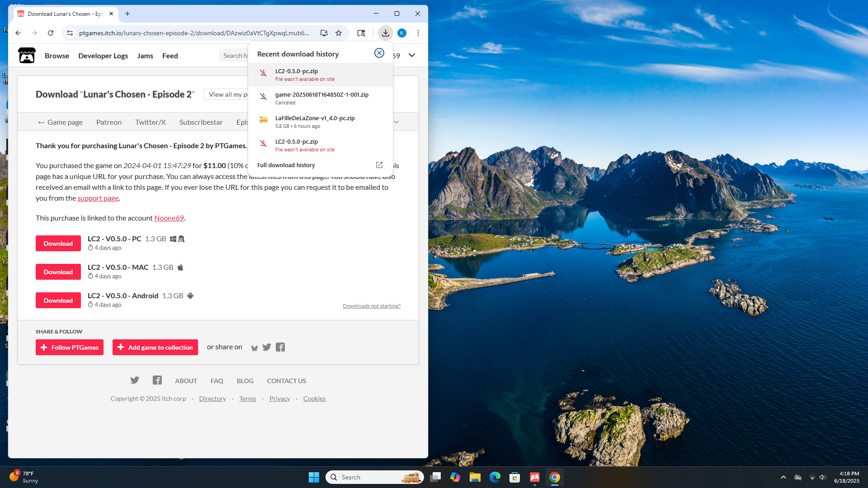Open File Explorer from taskbar

(475, 477)
